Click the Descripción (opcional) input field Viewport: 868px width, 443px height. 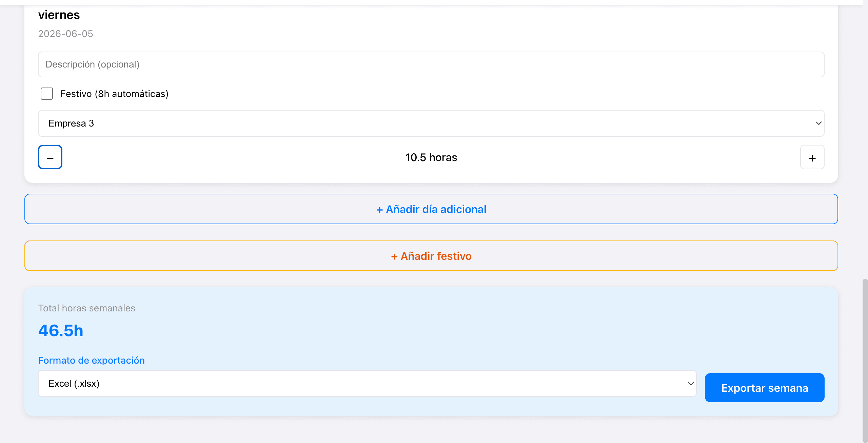coord(431,64)
